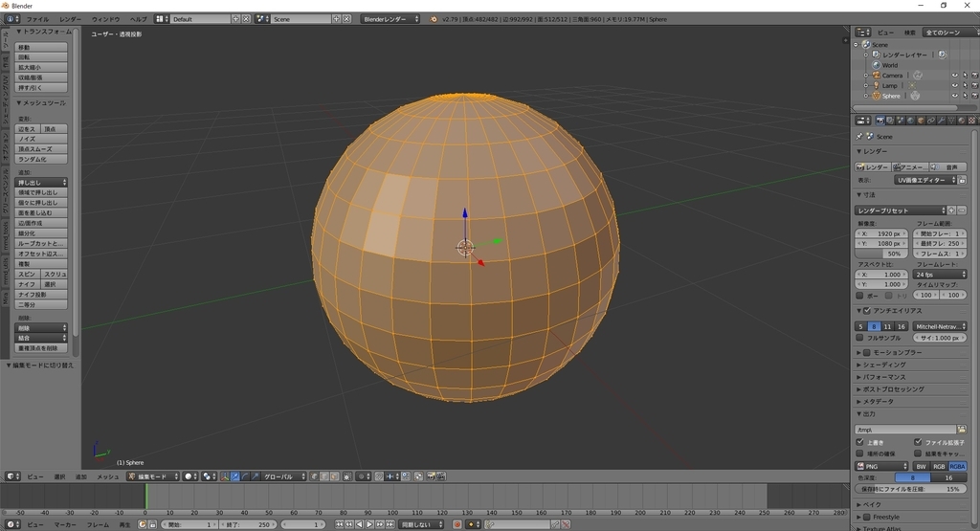Click the OpenGL render image icon

click(x=431, y=476)
